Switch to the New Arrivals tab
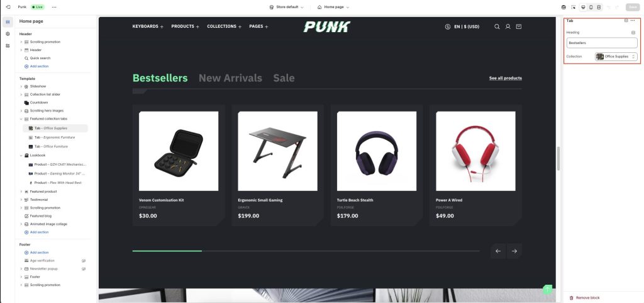The height and width of the screenshot is (303, 644). tap(230, 78)
